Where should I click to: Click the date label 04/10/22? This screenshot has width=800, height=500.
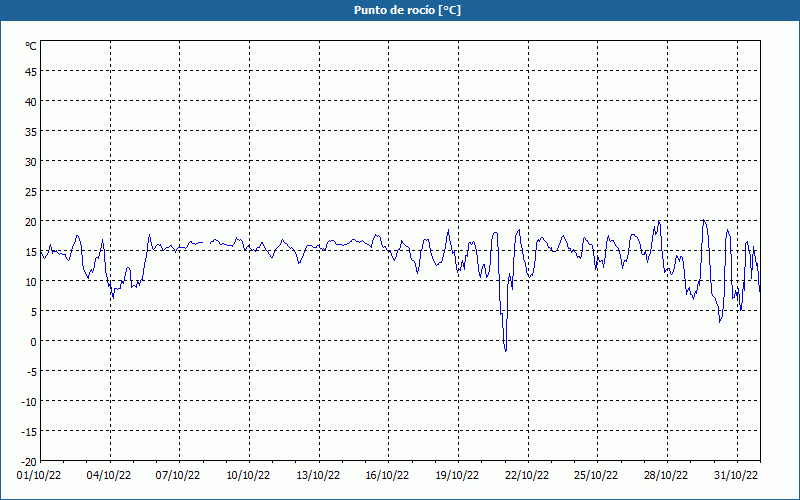pos(109,476)
